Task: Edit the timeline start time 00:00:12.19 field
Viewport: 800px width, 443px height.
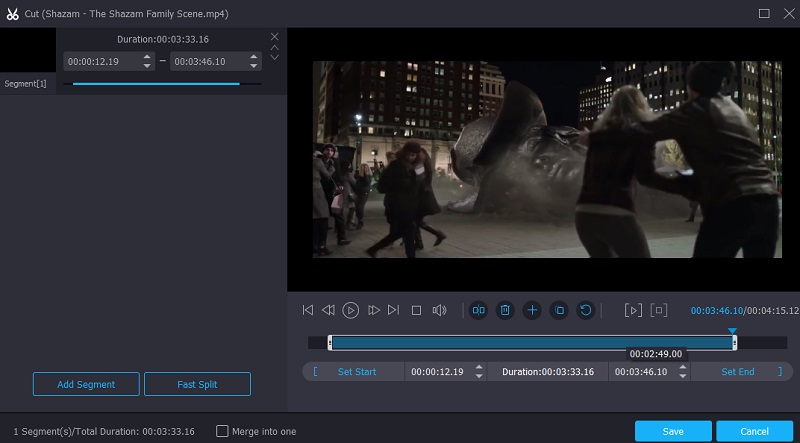Action: coord(438,372)
